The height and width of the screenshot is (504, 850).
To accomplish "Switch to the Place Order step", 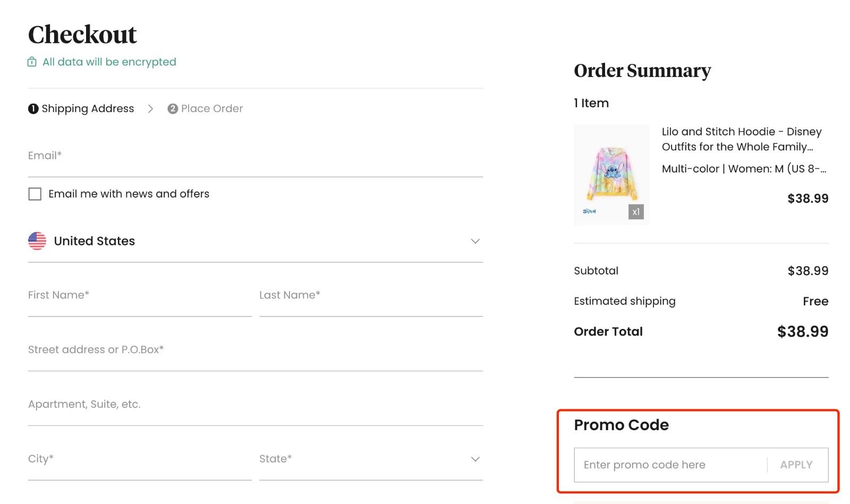I will coord(211,108).
